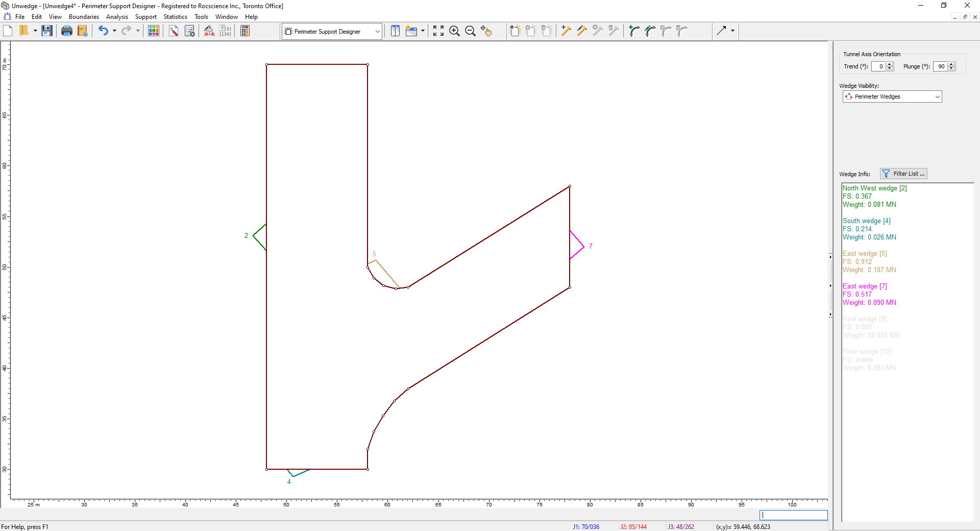Select 'North West wedge [2]' in Wedge Info
Viewport: 980px width, 531px height.
(x=874, y=188)
